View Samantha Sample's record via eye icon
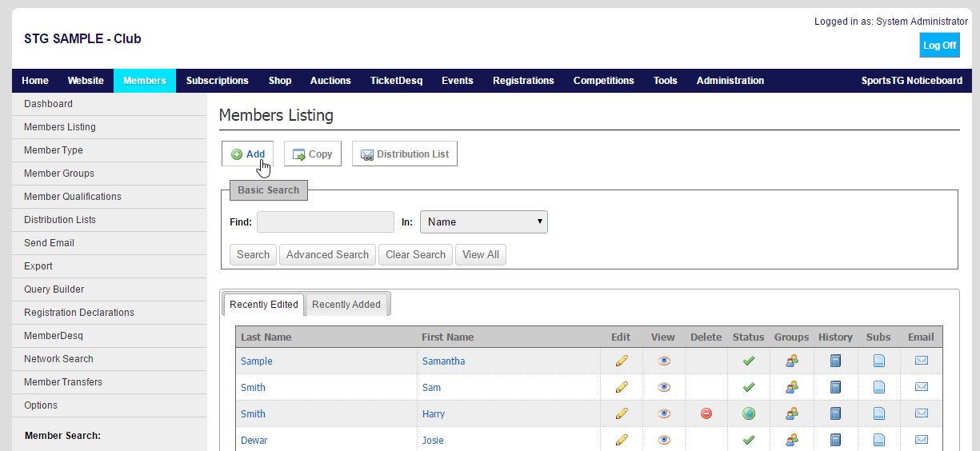Viewport: 980px width, 451px height. [664, 361]
